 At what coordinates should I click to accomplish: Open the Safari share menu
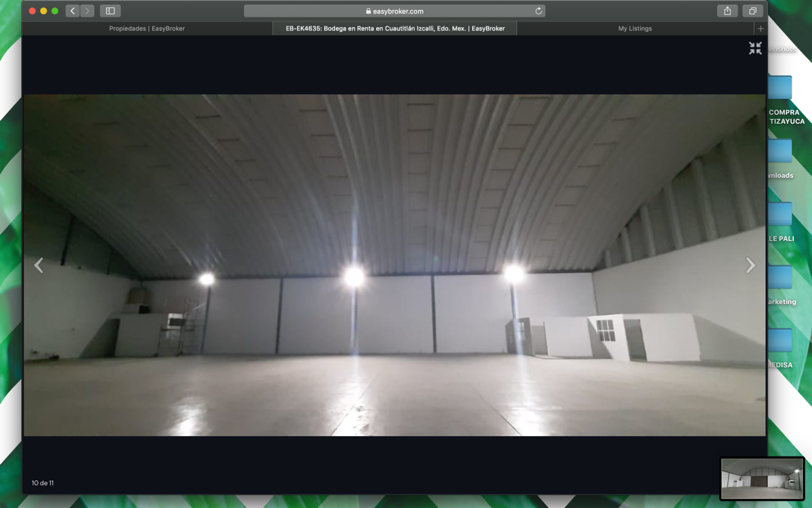[x=727, y=11]
